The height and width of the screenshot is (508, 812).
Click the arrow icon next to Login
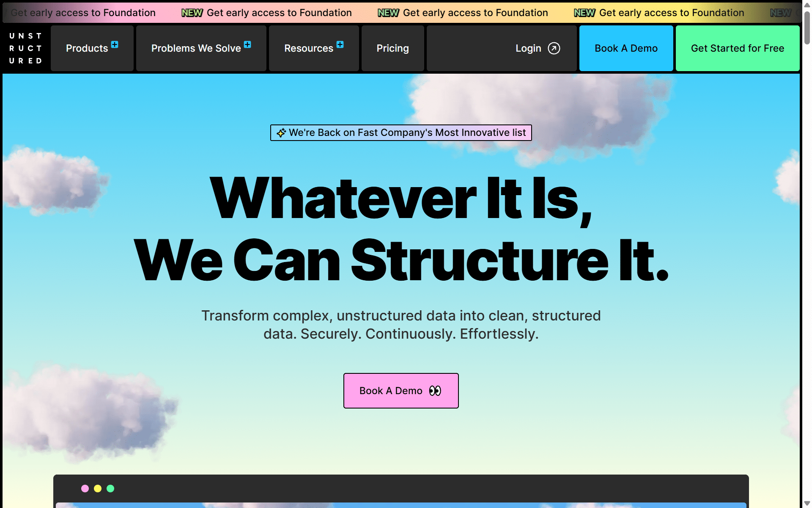pyautogui.click(x=554, y=48)
